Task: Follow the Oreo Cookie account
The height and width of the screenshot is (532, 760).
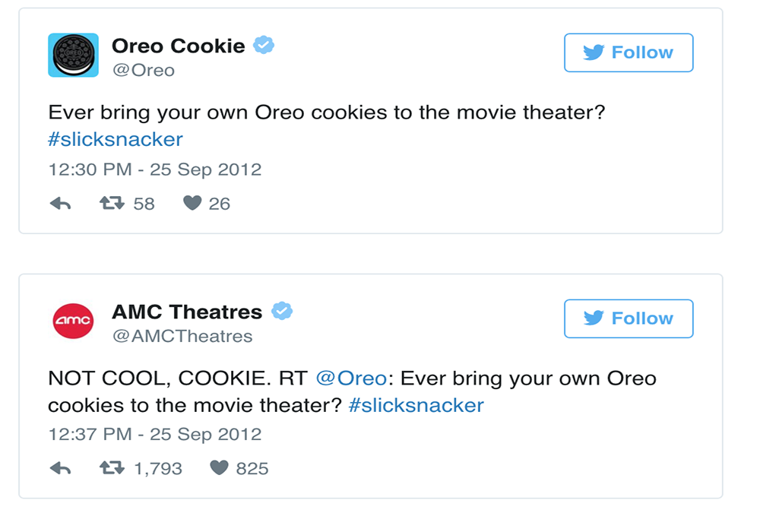Action: click(x=629, y=52)
